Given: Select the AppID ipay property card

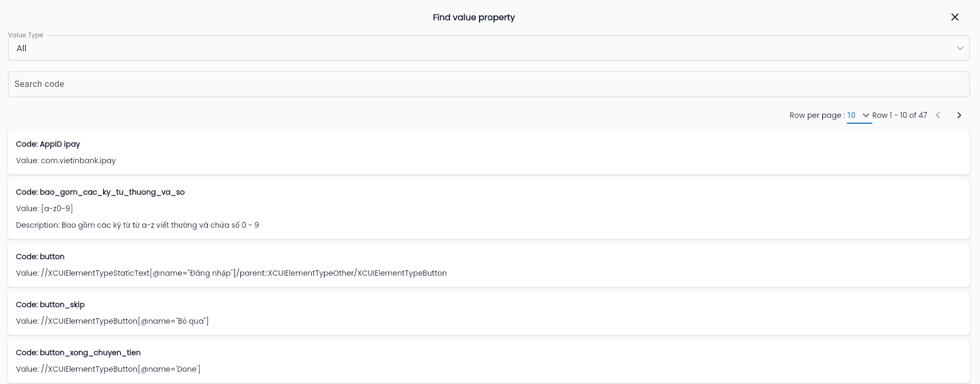Looking at the screenshot, I should click(489, 153).
